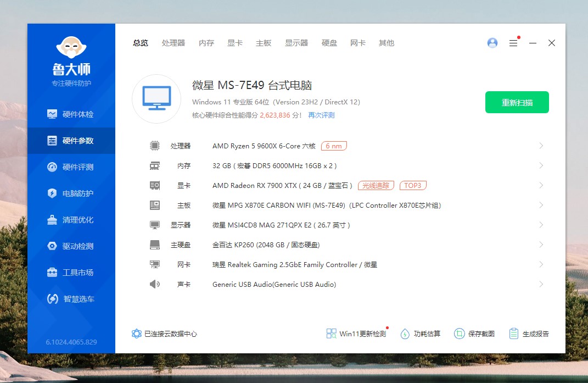Click 微星 MSI4CD8 MAG 271QPX E2 text
The width and height of the screenshot is (588, 383).
(281, 225)
